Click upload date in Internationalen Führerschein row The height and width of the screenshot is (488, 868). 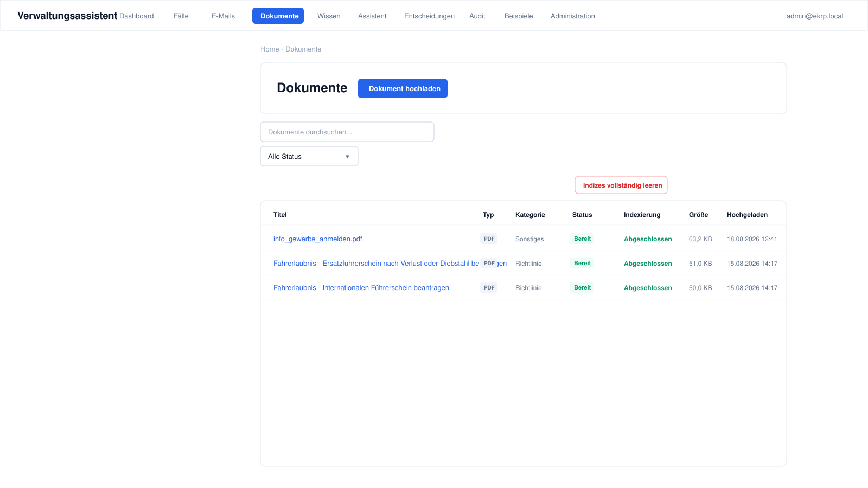pyautogui.click(x=752, y=288)
